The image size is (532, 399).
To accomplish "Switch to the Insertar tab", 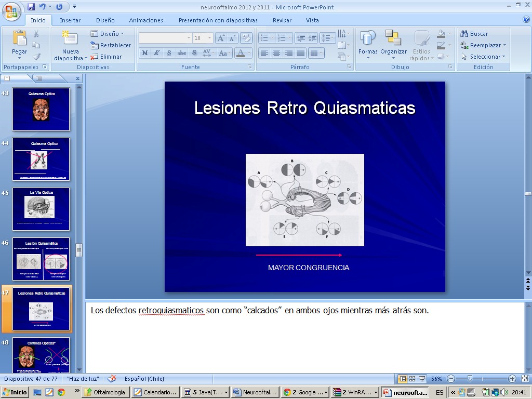I will click(x=70, y=20).
